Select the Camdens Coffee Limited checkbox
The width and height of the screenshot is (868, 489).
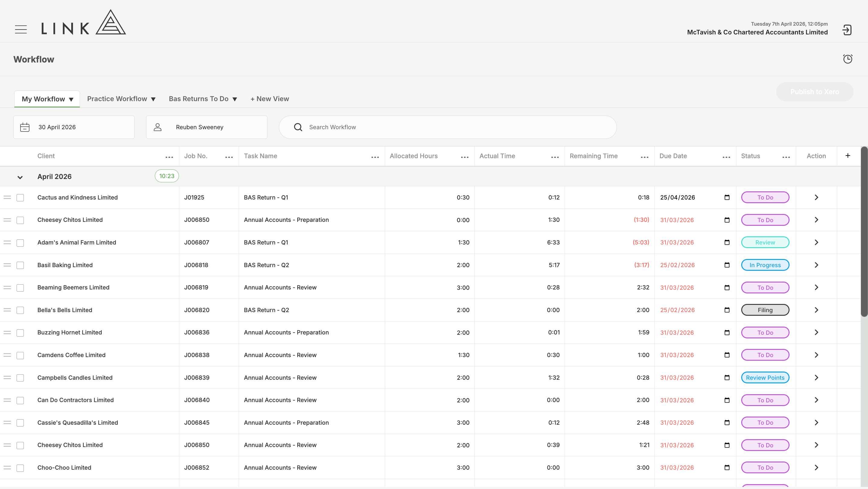20,355
